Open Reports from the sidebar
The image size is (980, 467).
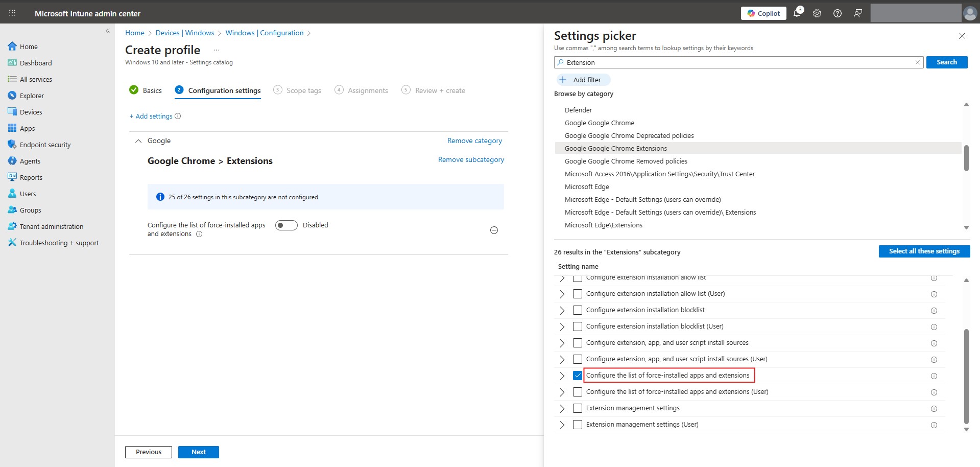coord(31,177)
